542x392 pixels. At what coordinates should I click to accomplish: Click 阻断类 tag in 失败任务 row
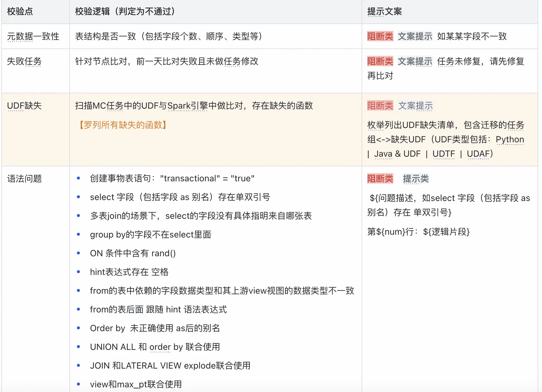(380, 61)
